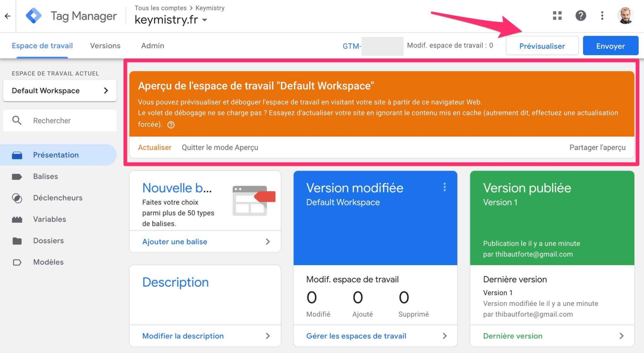The image size is (644, 353).
Task: Switch to the Admin tab
Action: 153,46
